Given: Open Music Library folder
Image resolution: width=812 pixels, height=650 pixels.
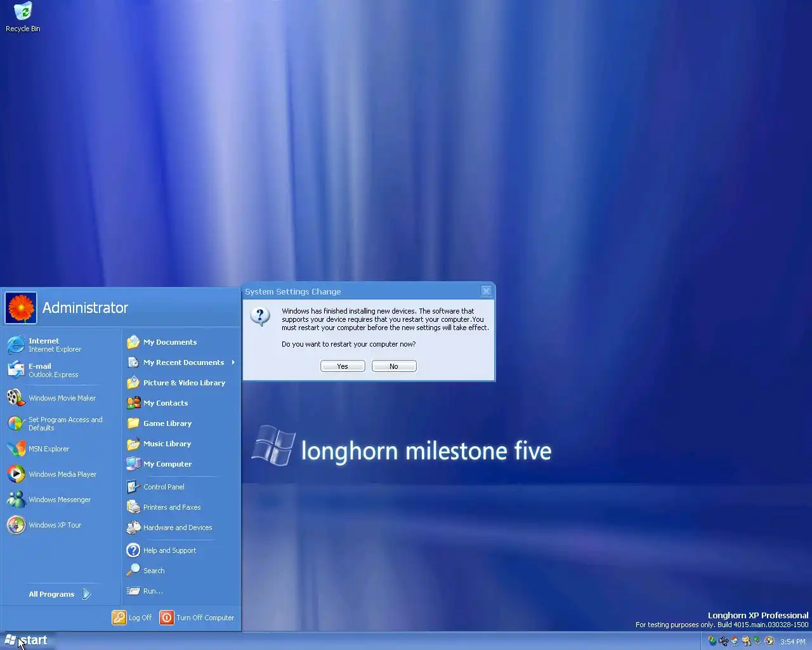Looking at the screenshot, I should click(181, 444).
